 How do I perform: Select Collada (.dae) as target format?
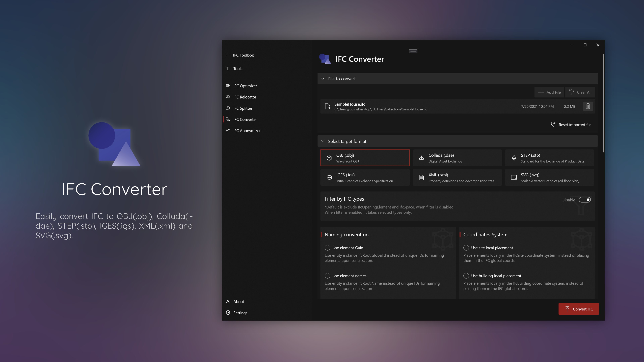pyautogui.click(x=457, y=158)
